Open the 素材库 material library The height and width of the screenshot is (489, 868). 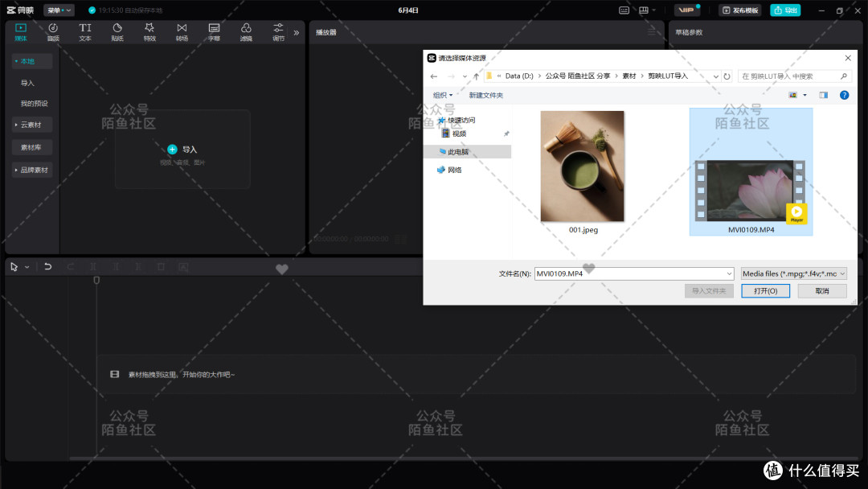click(32, 147)
